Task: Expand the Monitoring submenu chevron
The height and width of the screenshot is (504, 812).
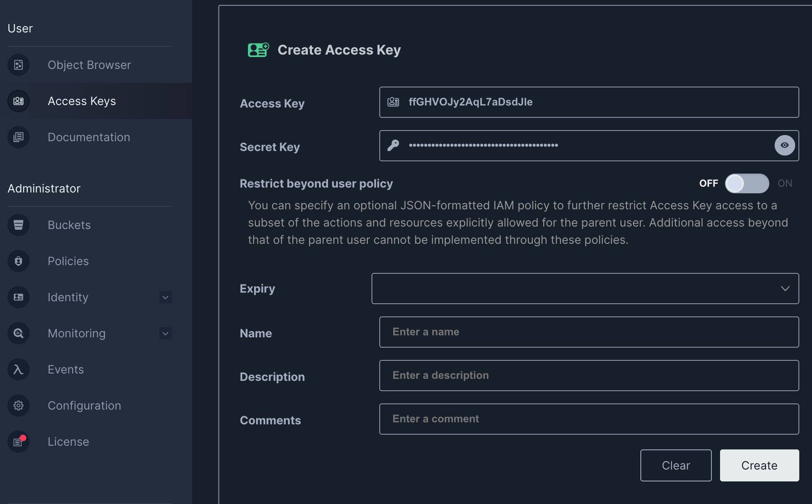Action: pyautogui.click(x=165, y=333)
